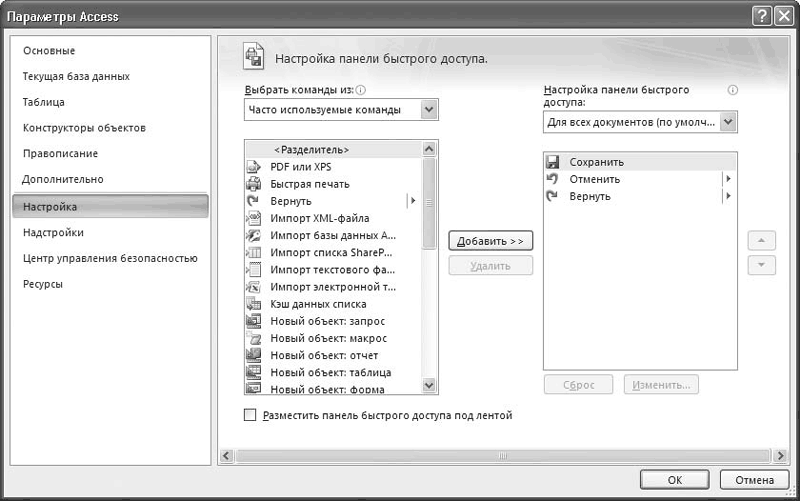Open the Основные settings category
800x501 pixels.
point(49,51)
